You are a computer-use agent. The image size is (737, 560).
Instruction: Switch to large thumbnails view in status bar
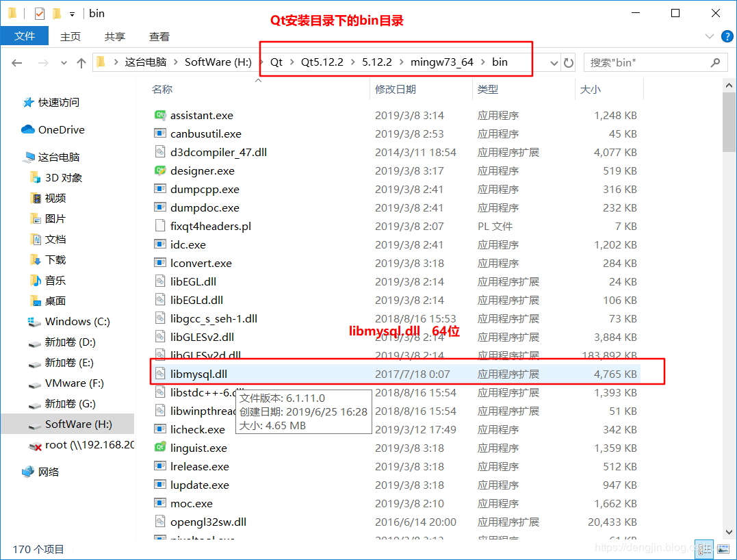723,549
